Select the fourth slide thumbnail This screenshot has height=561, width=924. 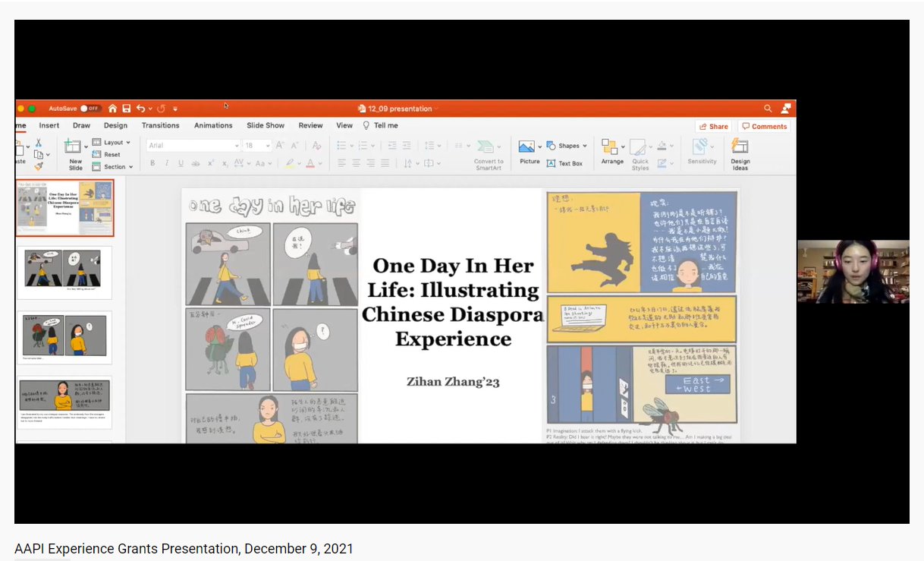coord(64,402)
